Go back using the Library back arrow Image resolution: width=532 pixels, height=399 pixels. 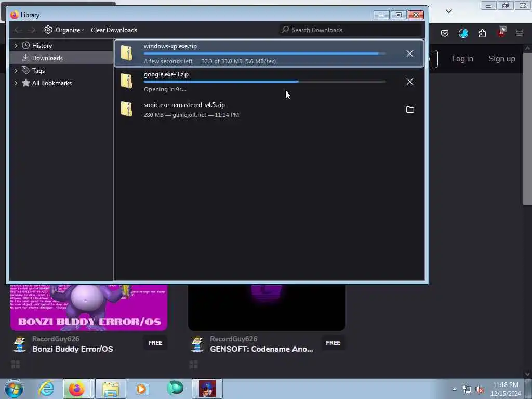click(18, 30)
